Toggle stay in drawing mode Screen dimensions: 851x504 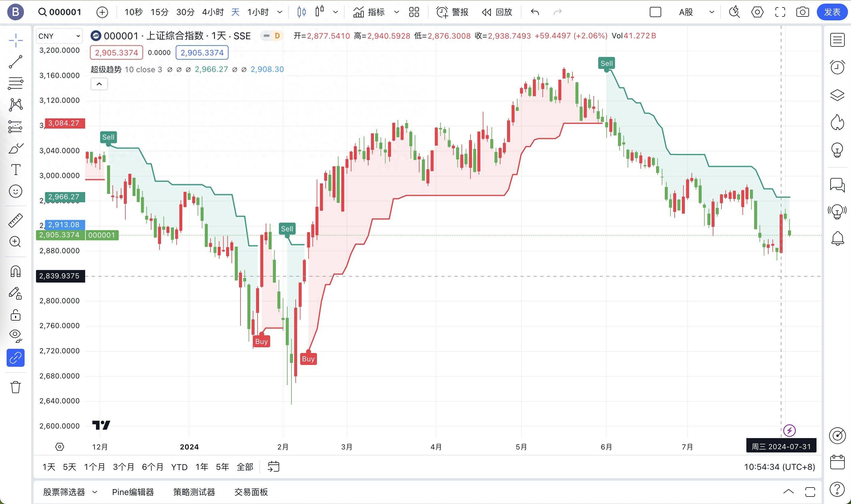tap(16, 293)
